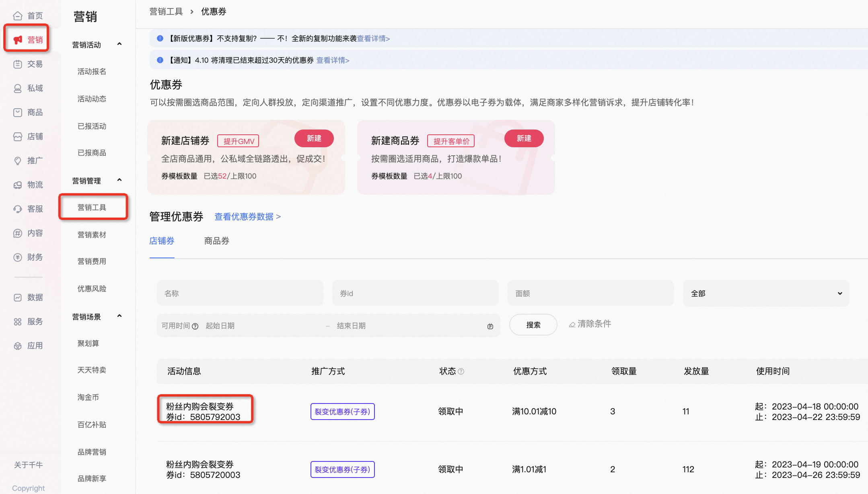Screen dimensions: 868x494
Task: Collapse the 营销场景 section
Action: 119,316
